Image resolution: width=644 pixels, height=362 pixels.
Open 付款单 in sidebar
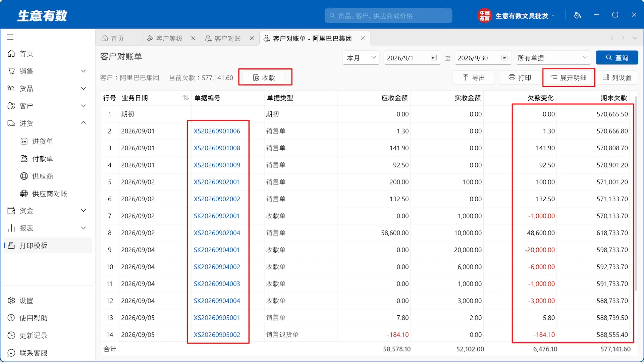48,159
